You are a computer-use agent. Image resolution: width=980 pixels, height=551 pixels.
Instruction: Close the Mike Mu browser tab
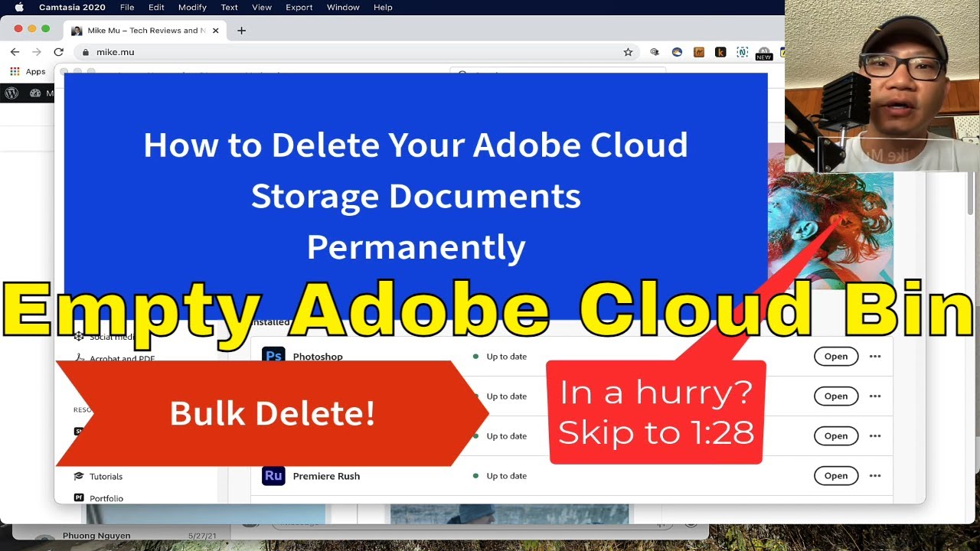(216, 31)
